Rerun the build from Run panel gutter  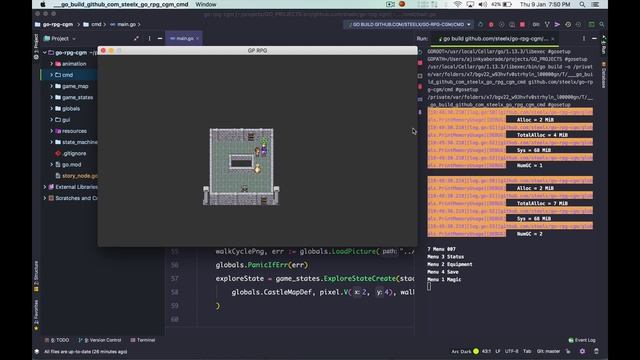(x=420, y=52)
